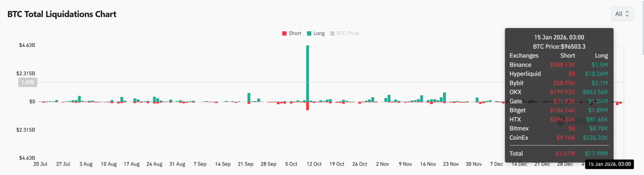Click the 15 Jan 2026 x-axis marker
The width and height of the screenshot is (644, 175).
click(609, 164)
